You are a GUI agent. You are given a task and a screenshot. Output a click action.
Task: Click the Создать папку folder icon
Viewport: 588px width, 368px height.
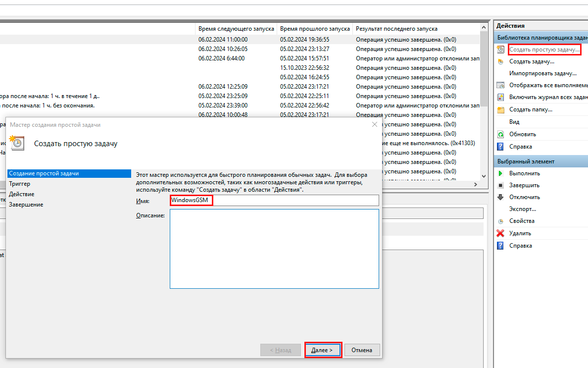pos(500,109)
